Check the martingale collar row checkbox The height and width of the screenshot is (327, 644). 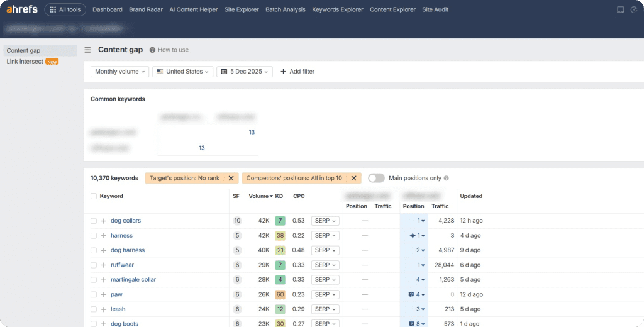94,280
